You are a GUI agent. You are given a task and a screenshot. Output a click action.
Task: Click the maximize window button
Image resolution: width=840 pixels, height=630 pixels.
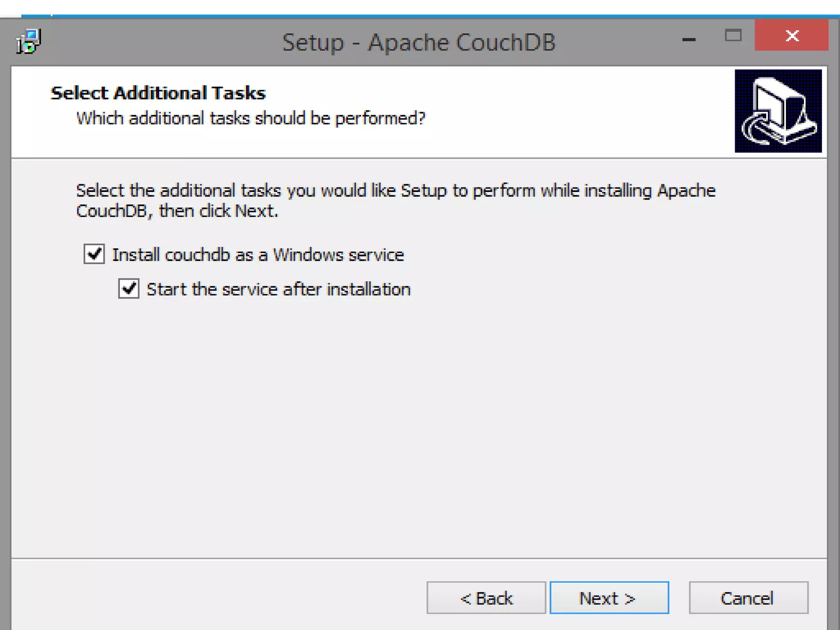[x=733, y=36]
